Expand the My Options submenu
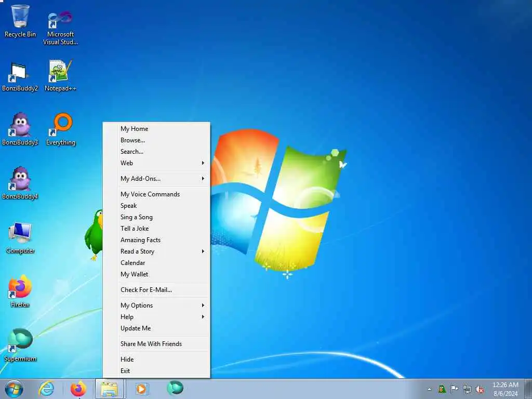Screen dimensions: 532x399 [x=156, y=305]
